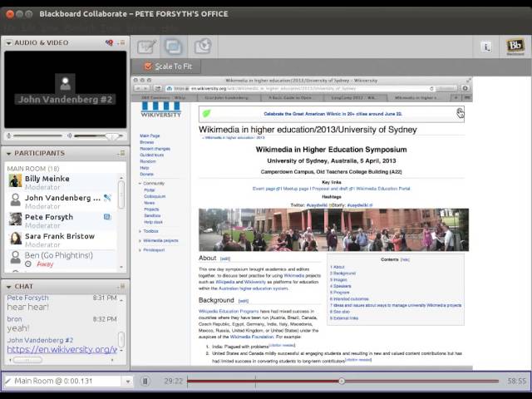The width and height of the screenshot is (532, 399).
Task: Jump to See also in Contents box
Action: tap(340, 312)
